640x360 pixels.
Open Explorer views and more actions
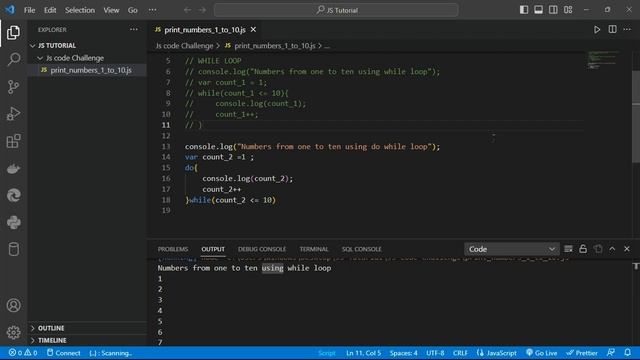coord(134,29)
